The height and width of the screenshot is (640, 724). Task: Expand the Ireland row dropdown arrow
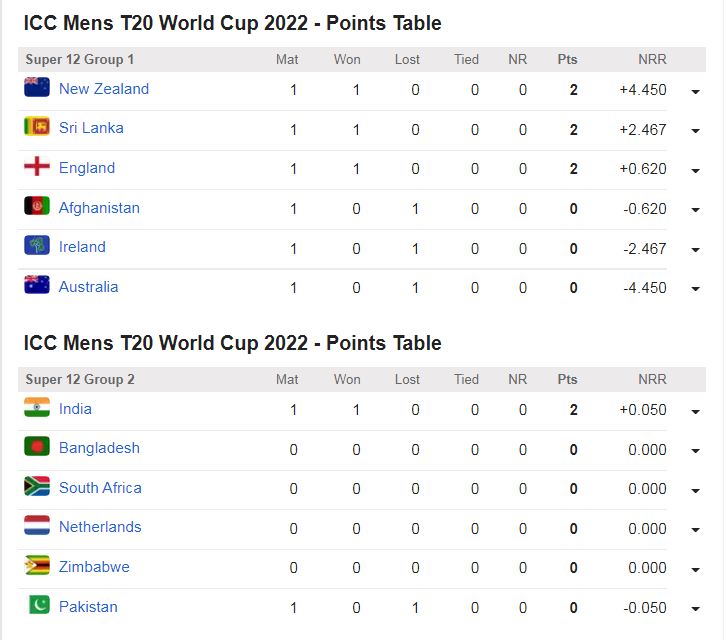[695, 250]
